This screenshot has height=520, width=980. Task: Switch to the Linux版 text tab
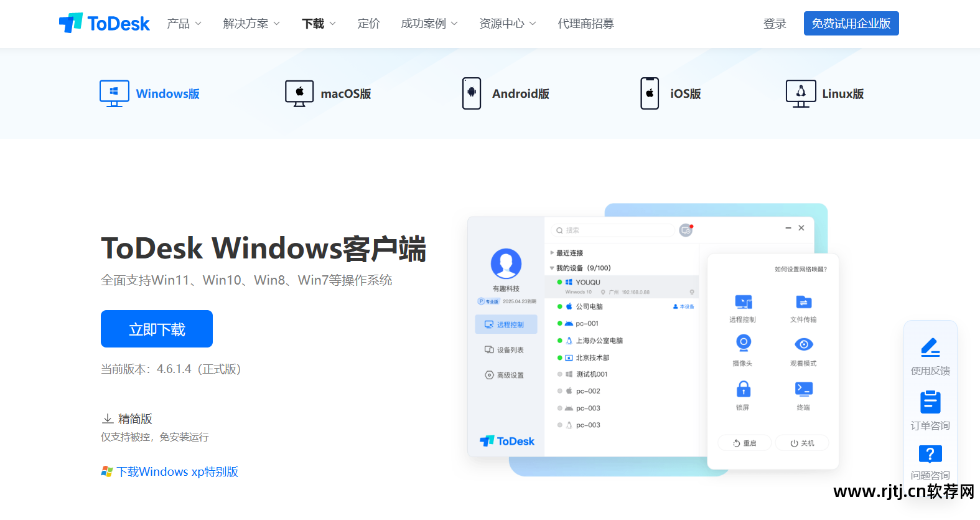coord(843,93)
